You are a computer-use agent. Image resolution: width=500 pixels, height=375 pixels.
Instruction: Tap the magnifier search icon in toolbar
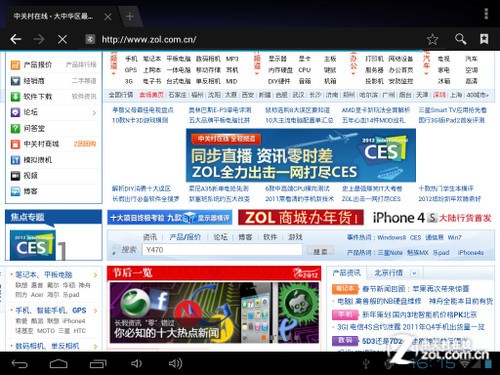click(x=460, y=39)
